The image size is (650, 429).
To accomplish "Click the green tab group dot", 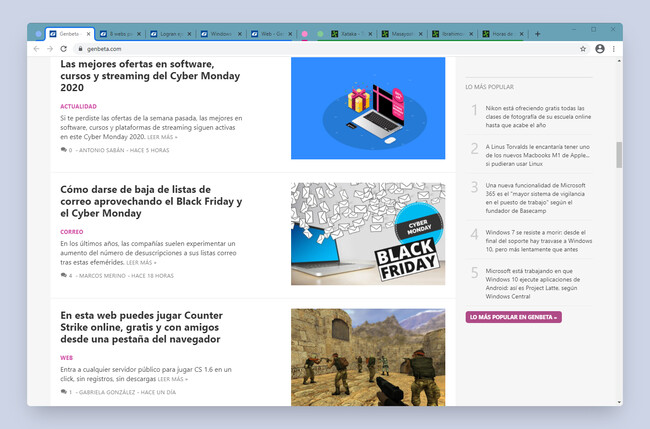I will pyautogui.click(x=320, y=34).
